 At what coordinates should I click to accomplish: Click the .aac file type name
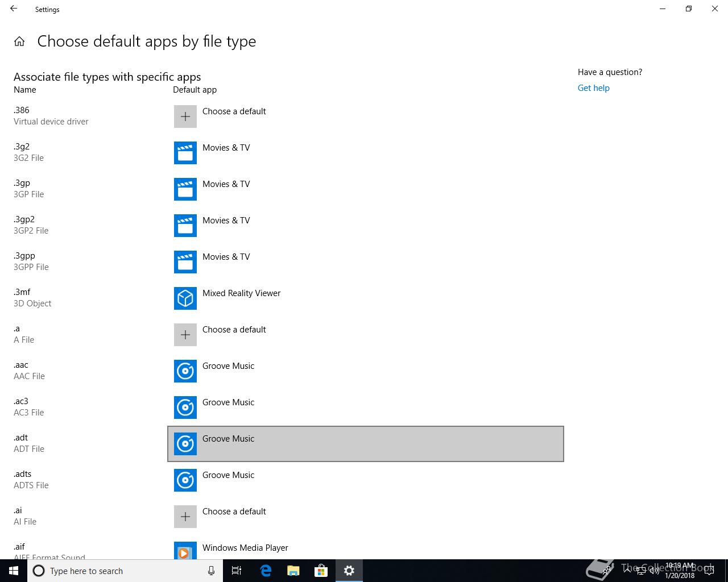[x=21, y=365]
